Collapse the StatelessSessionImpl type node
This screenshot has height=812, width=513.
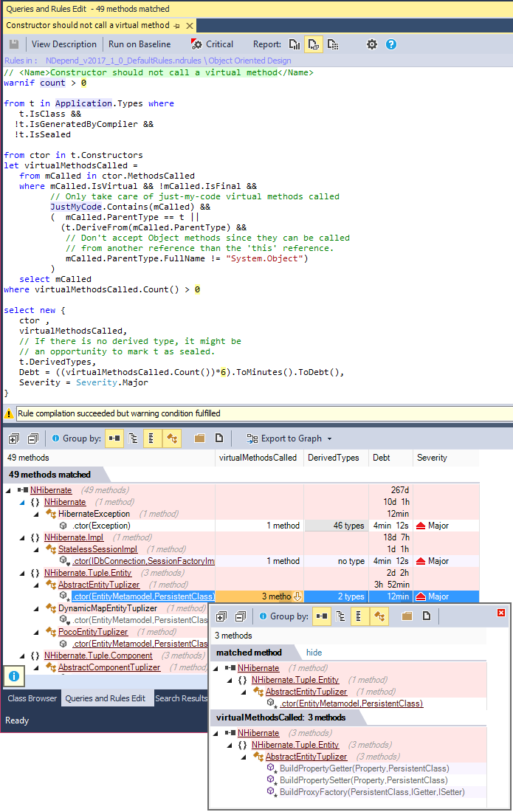pos(36,549)
